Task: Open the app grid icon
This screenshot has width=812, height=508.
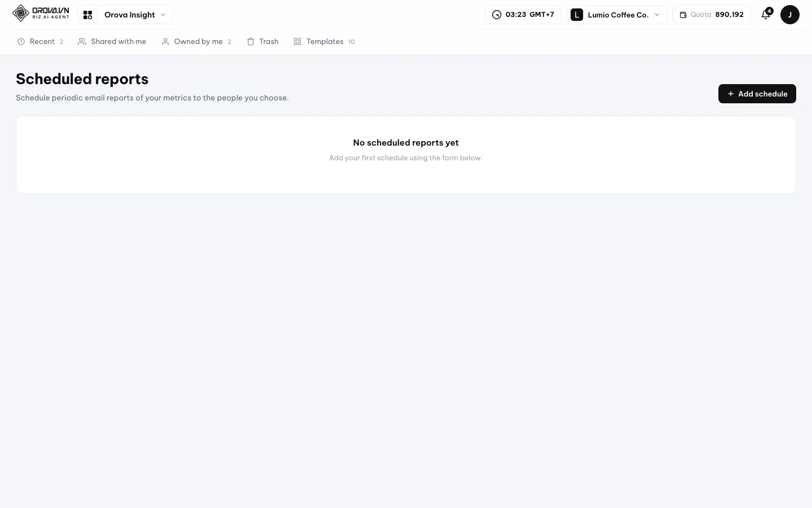Action: [87, 15]
